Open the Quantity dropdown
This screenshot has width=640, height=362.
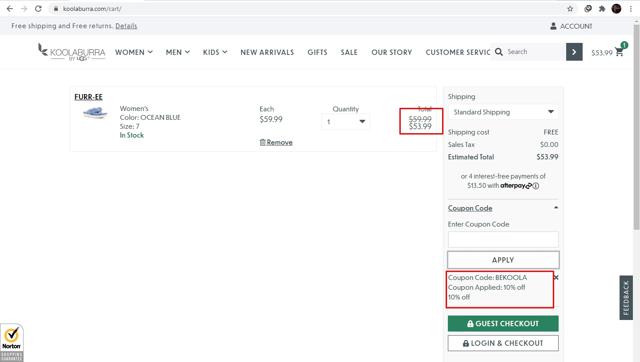click(x=346, y=122)
